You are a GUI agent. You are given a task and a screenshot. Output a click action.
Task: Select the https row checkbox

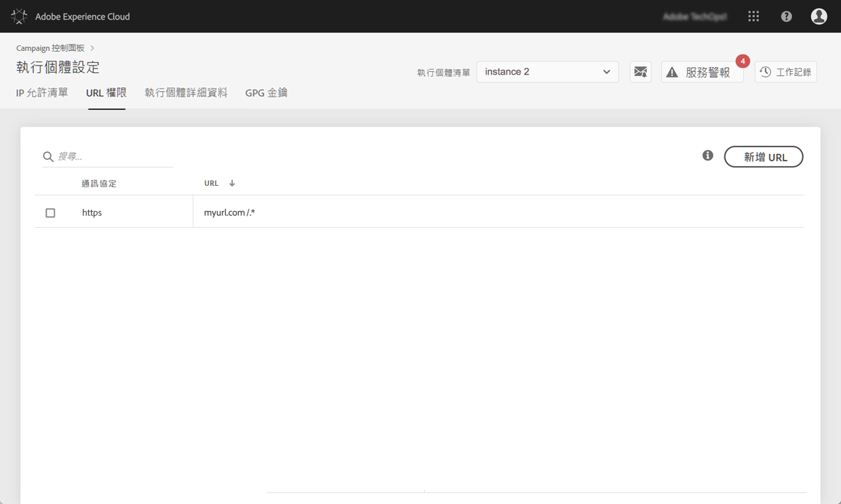50,212
